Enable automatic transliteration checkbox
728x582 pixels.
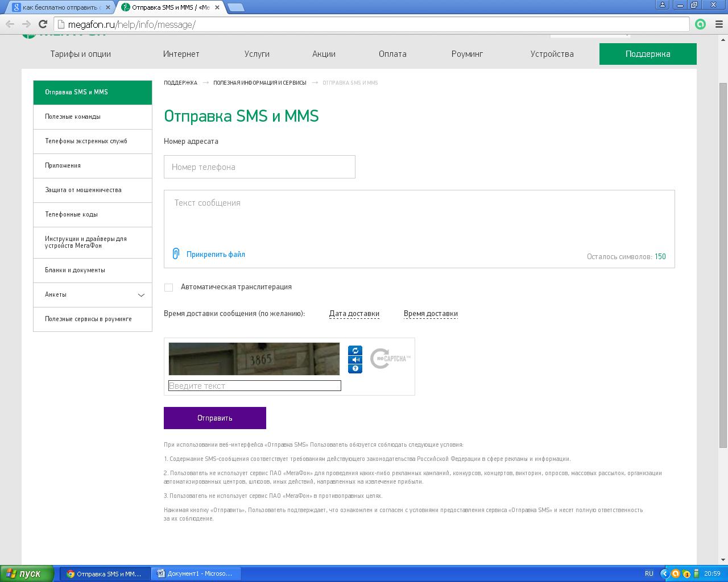pyautogui.click(x=169, y=288)
